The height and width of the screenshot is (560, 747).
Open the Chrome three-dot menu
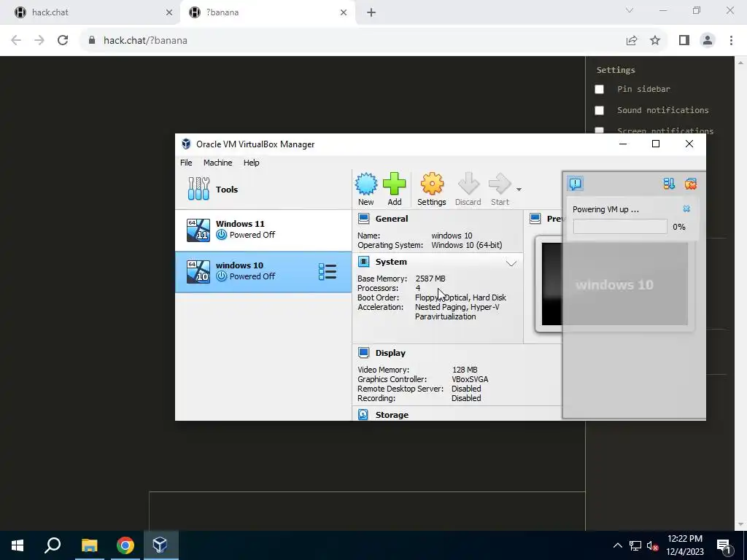pyautogui.click(x=731, y=41)
